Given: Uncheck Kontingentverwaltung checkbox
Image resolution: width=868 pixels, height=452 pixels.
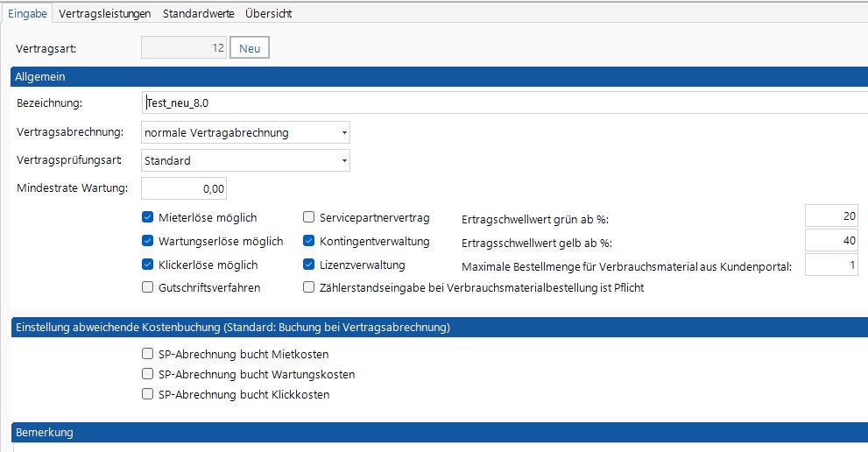Looking at the screenshot, I should 309,241.
